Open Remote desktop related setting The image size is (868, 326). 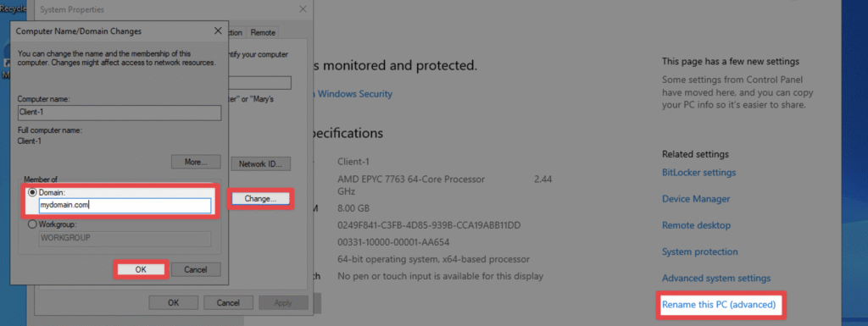coord(697,225)
